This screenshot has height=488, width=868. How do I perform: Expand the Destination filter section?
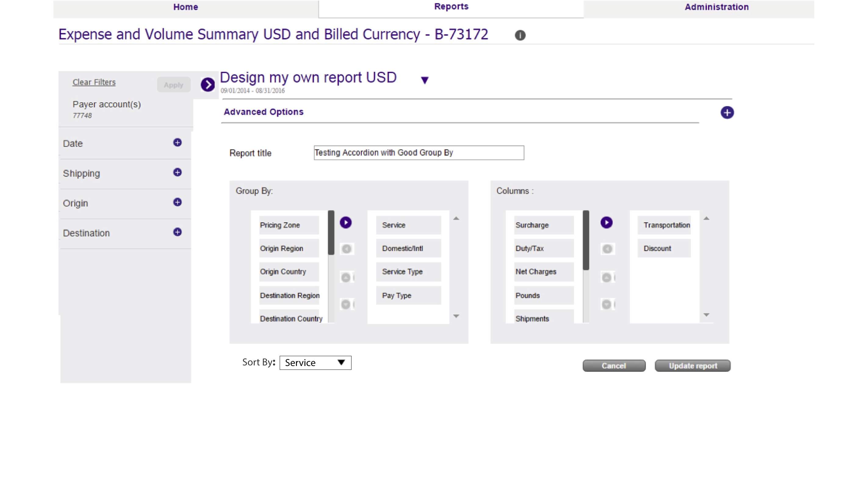pos(177,232)
